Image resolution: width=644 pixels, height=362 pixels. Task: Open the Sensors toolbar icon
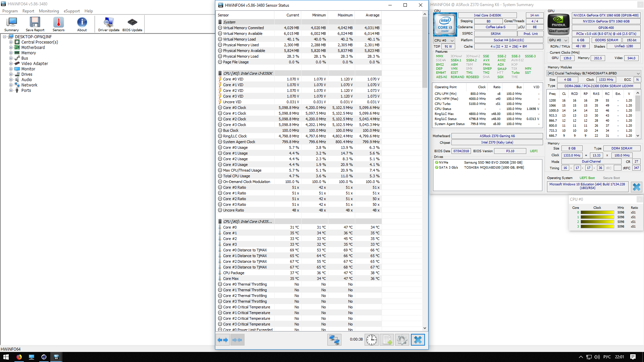click(x=58, y=24)
